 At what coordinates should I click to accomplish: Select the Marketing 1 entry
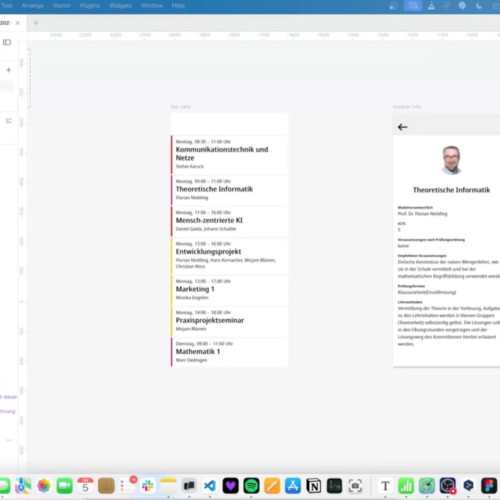[229, 290]
